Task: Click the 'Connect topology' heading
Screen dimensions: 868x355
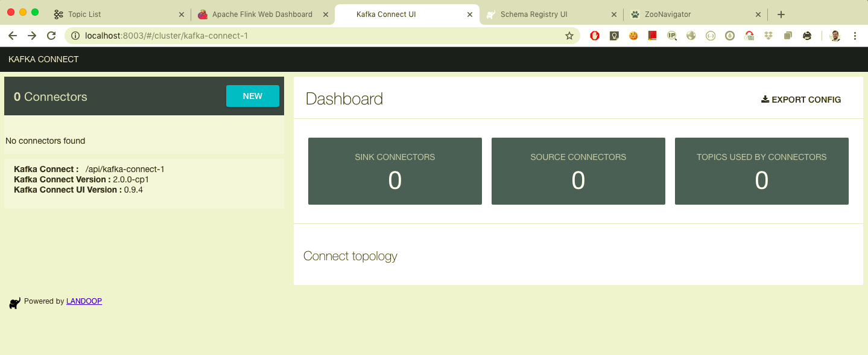Action: point(350,256)
